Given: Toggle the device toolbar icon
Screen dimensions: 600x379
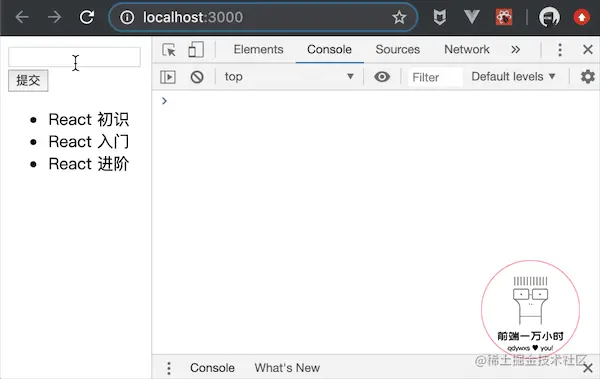Looking at the screenshot, I should pyautogui.click(x=196, y=50).
